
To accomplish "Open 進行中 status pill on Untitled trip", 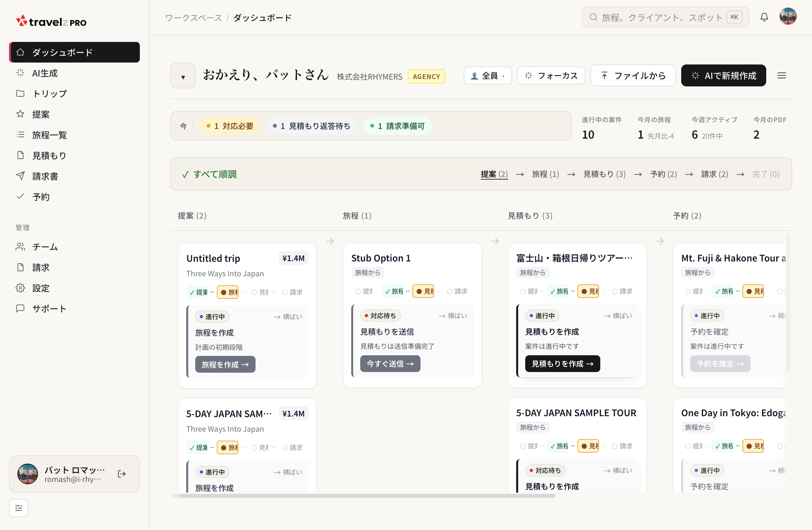I will click(212, 317).
